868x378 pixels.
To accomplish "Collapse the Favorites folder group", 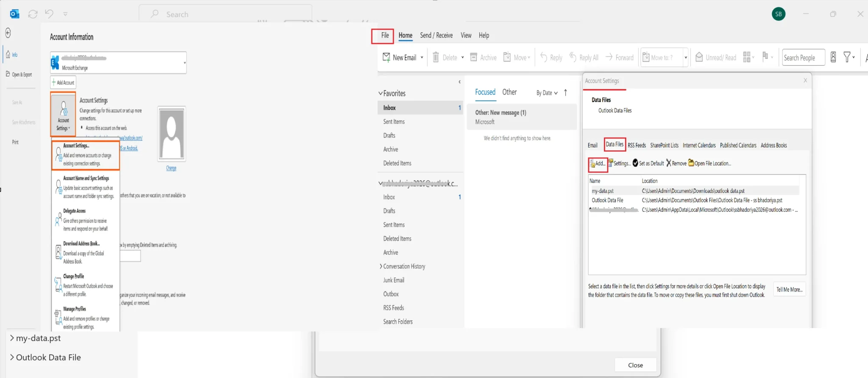I will (380, 93).
